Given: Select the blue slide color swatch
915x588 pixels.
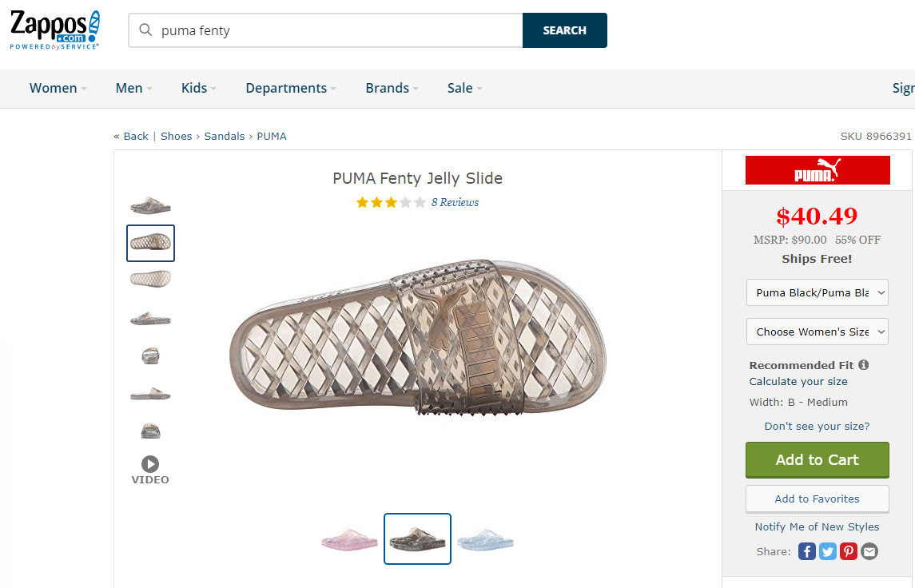Looking at the screenshot, I should click(486, 540).
